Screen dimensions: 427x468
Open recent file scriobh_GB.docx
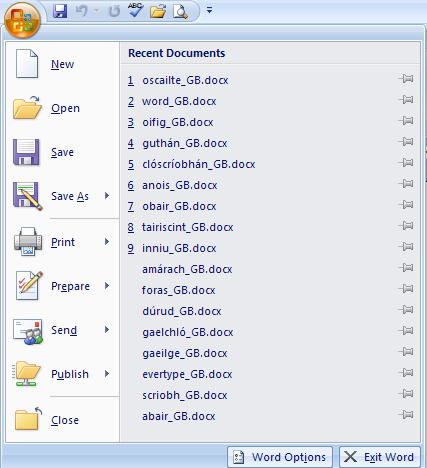click(185, 395)
